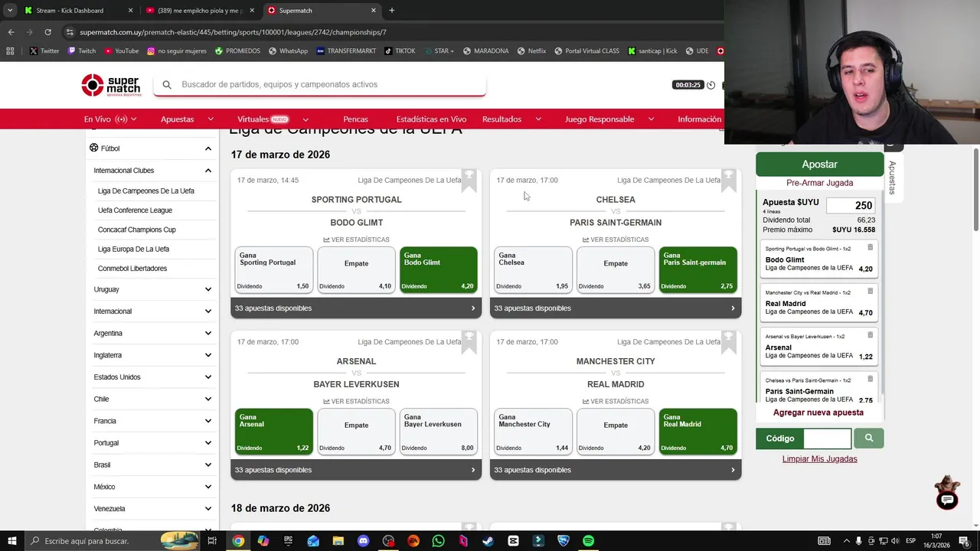Open the Netflix bookmark
The height and width of the screenshot is (551, 980).
point(531,51)
